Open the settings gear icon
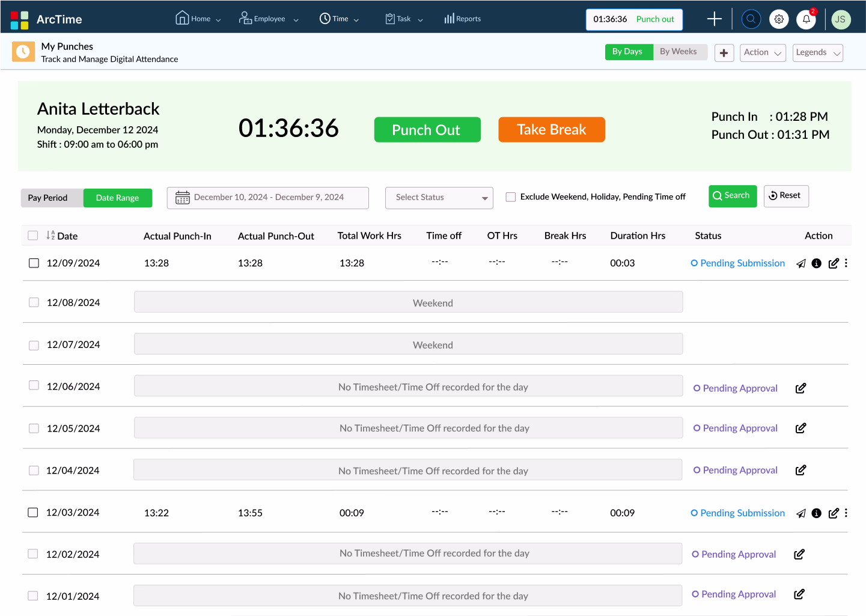 pyautogui.click(x=779, y=19)
